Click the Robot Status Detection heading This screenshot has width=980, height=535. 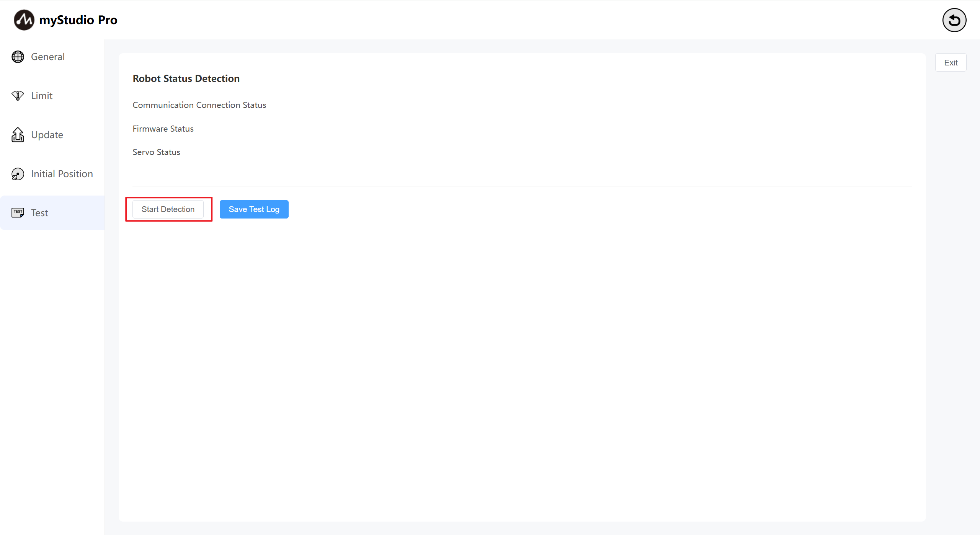click(x=186, y=78)
